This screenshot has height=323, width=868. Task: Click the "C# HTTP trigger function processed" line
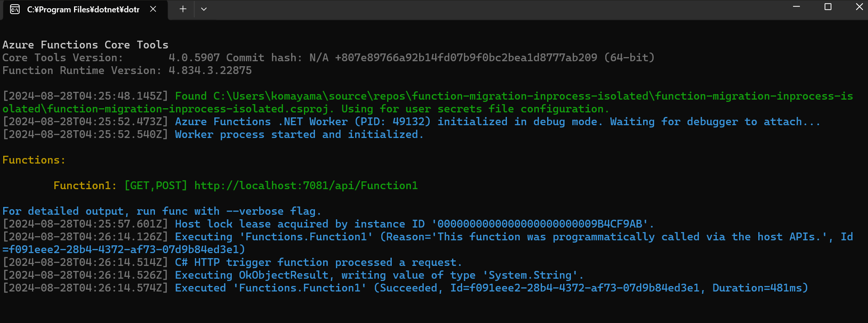click(318, 262)
